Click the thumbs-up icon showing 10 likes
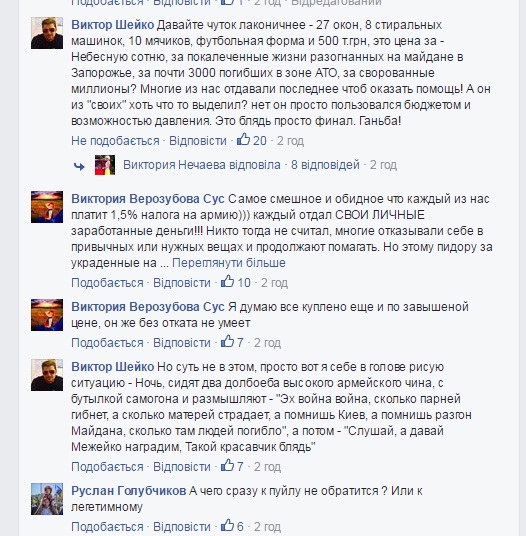526x536 pixels. 227,282
